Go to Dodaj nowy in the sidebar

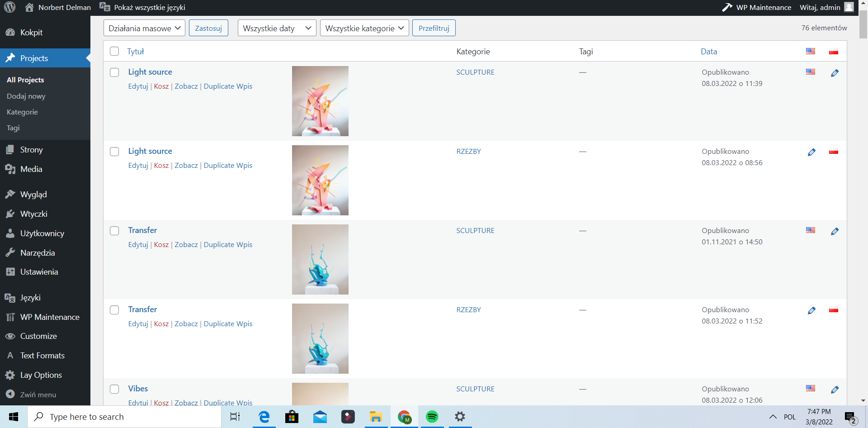26,96
